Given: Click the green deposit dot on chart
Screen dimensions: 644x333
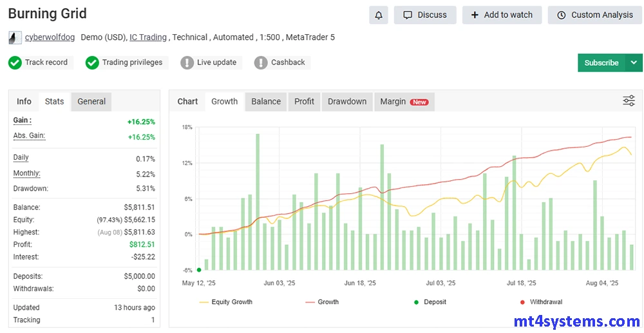Looking at the screenshot, I should (199, 270).
